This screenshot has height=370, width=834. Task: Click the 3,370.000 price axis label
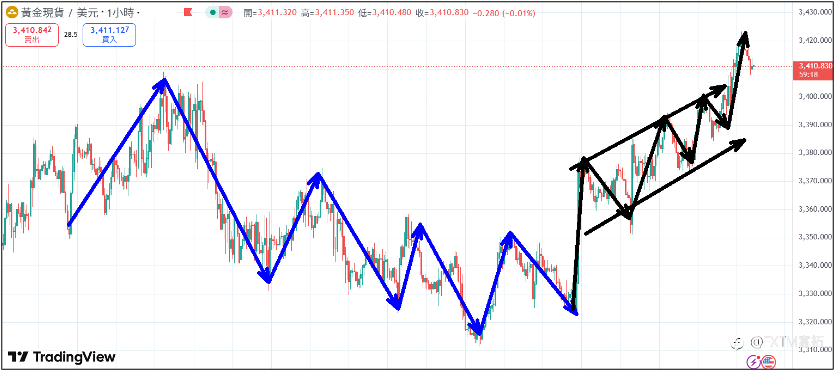click(x=815, y=181)
